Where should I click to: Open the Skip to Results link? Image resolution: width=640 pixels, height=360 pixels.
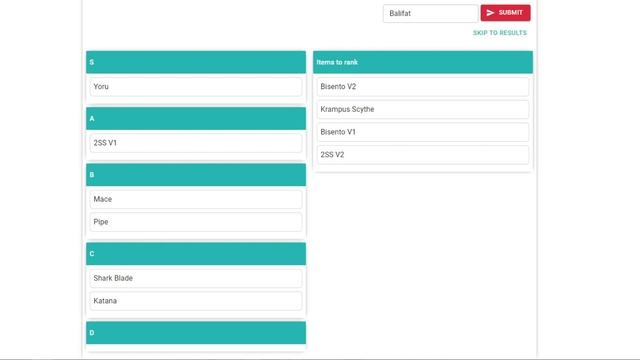500,33
